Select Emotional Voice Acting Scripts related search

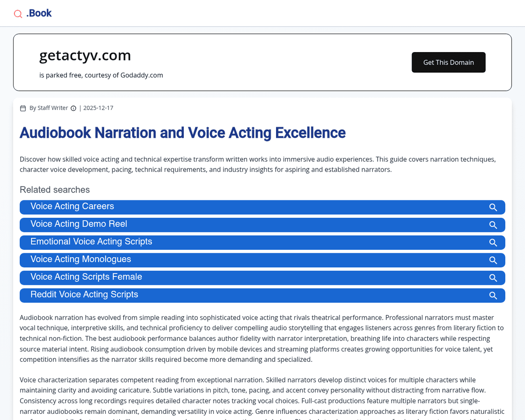click(91, 241)
